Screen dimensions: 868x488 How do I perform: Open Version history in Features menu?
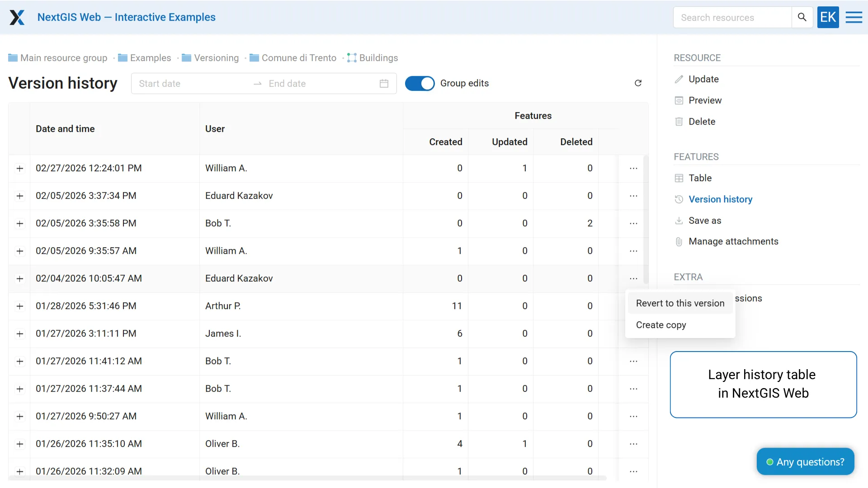pos(720,199)
